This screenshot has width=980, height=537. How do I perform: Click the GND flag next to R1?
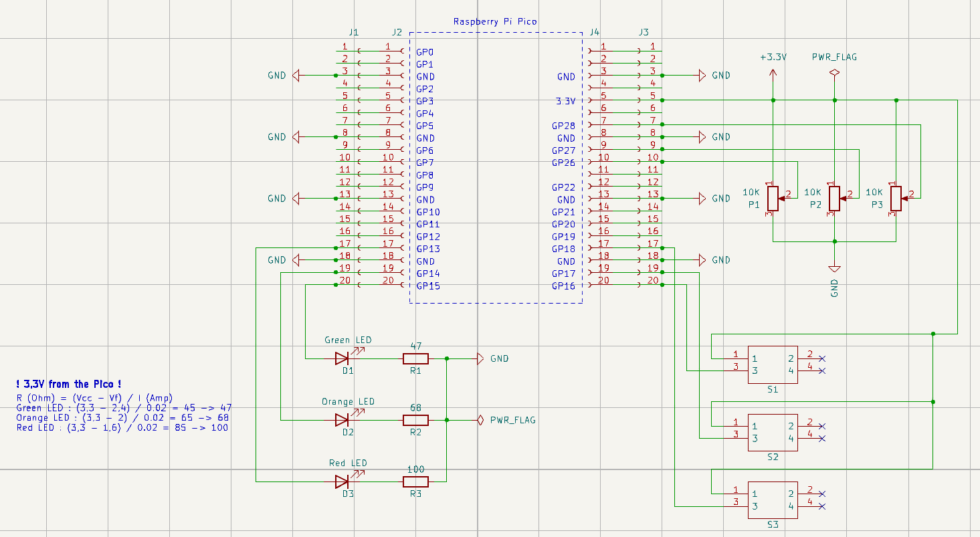480,358
